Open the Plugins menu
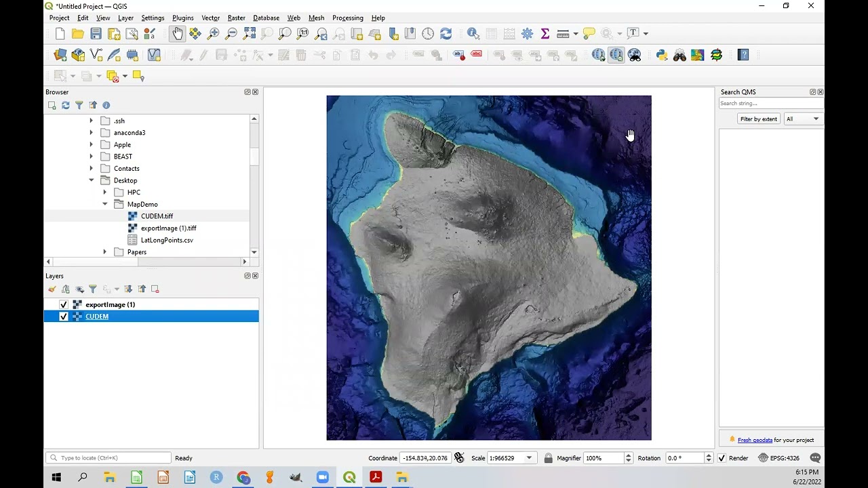Viewport: 868px width, 488px height. coord(183,18)
